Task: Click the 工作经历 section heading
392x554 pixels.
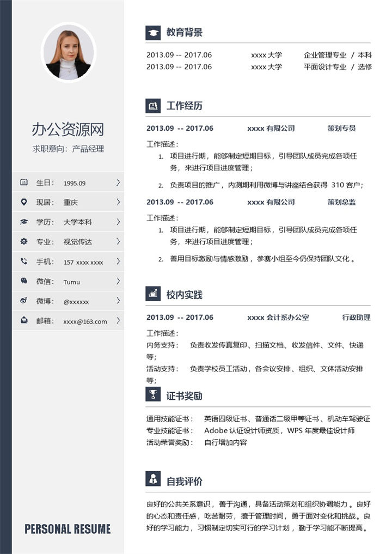Action: pos(185,106)
